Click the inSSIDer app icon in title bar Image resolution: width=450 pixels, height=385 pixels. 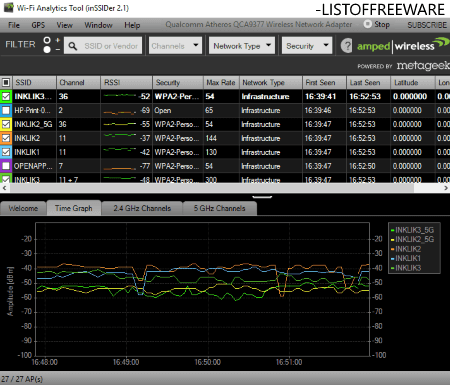tap(8, 8)
